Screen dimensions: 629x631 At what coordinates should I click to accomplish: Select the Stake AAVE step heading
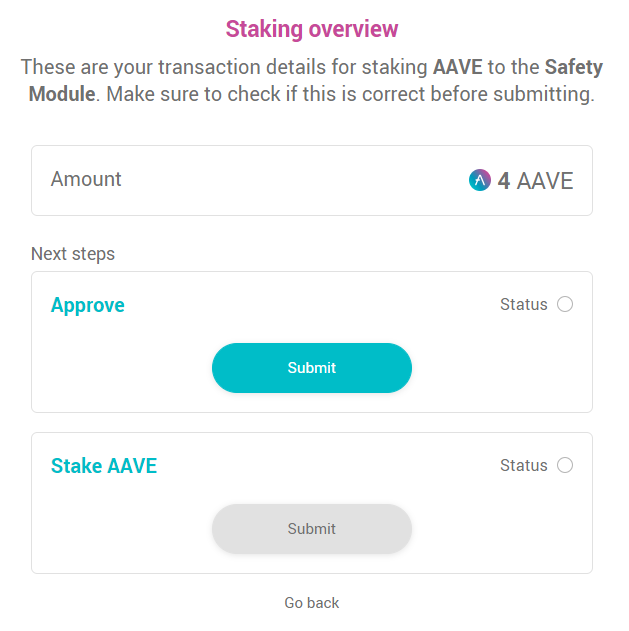pyautogui.click(x=104, y=466)
